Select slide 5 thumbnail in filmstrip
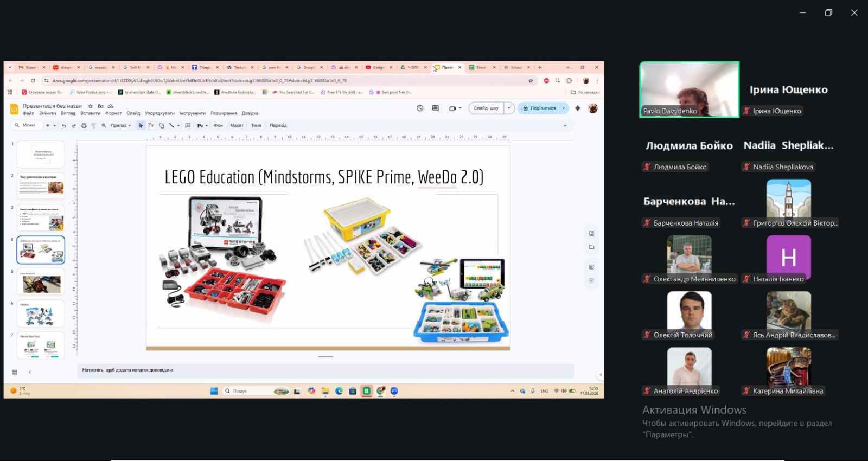 tap(41, 282)
